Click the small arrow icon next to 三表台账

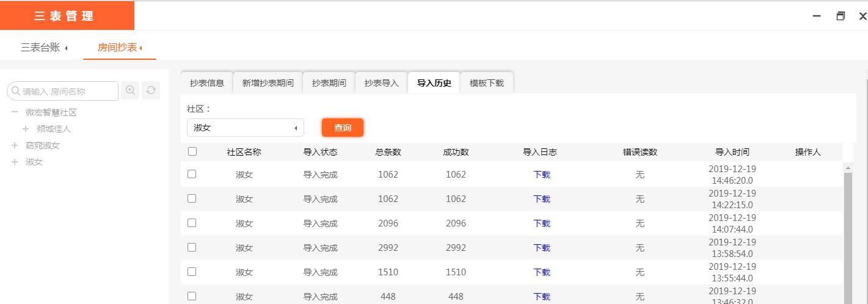click(66, 48)
